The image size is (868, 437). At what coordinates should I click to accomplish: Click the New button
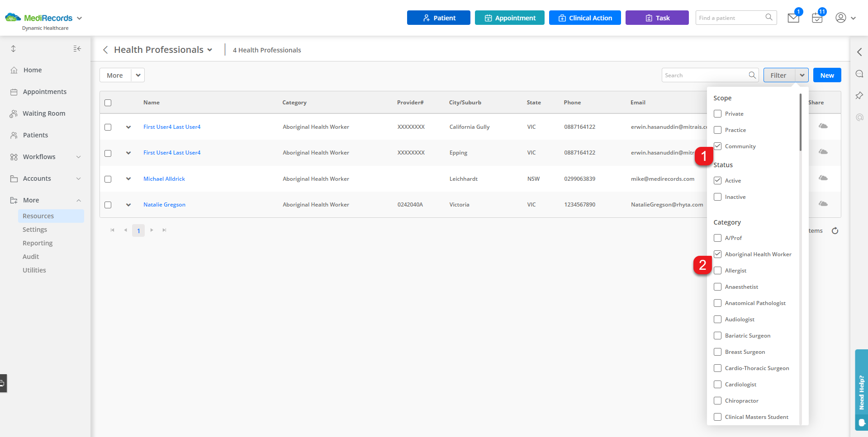click(827, 75)
